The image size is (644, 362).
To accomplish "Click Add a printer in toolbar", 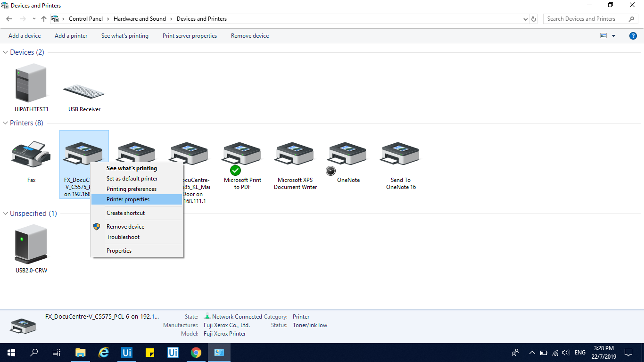I will (x=71, y=36).
